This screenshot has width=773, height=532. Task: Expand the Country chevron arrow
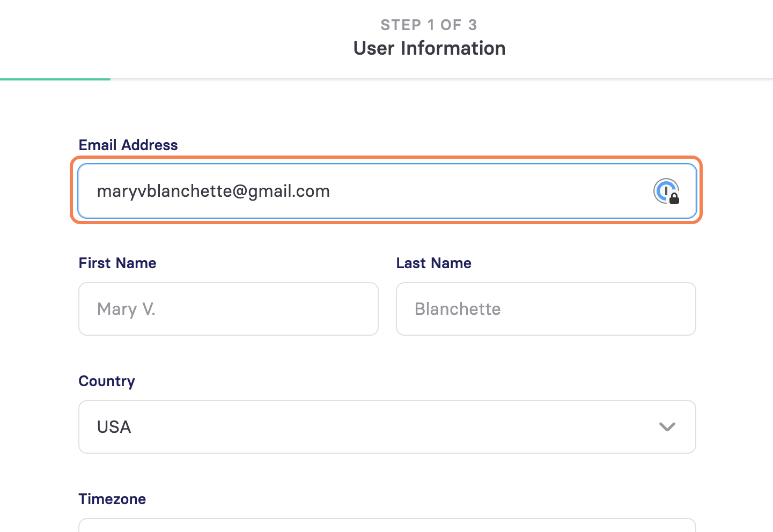[667, 427]
